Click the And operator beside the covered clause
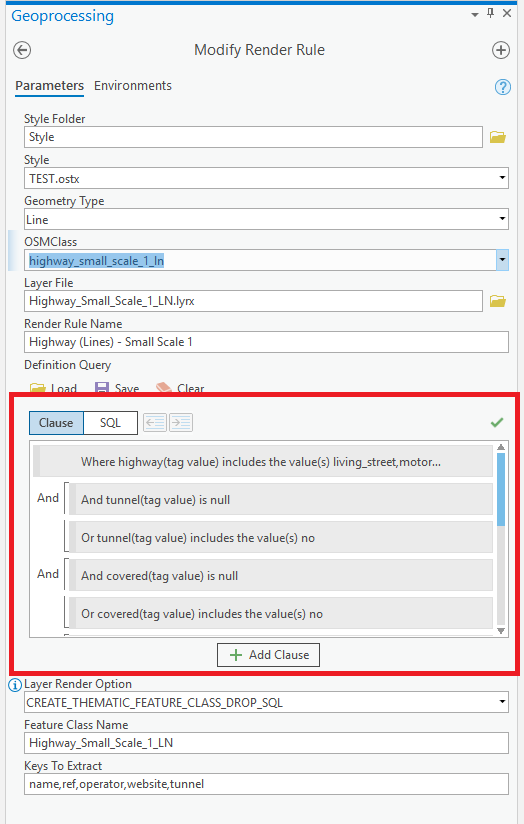This screenshot has width=524, height=824. (x=48, y=574)
